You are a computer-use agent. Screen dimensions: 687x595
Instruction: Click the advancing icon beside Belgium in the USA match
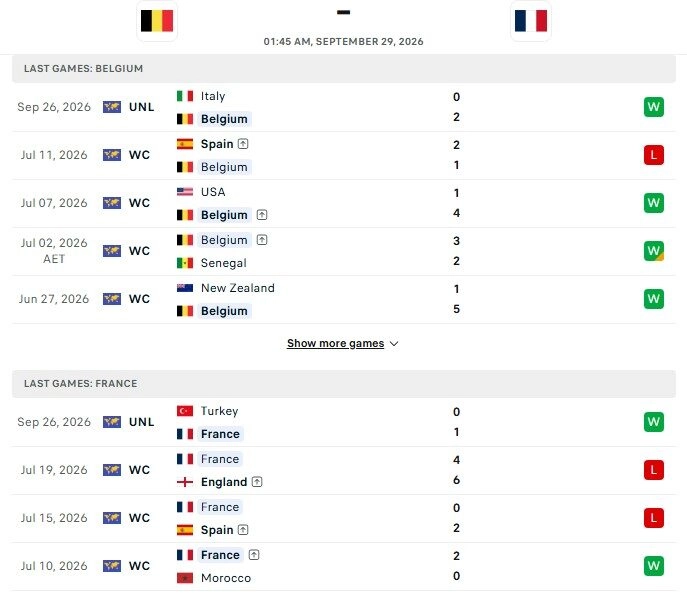pos(262,215)
